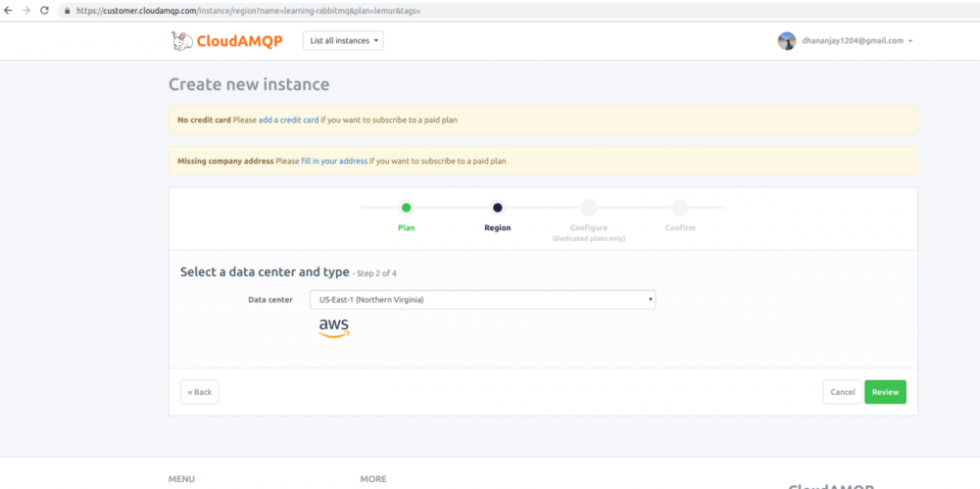
Task: Click the Select a data center and type heading
Action: pyautogui.click(x=265, y=272)
